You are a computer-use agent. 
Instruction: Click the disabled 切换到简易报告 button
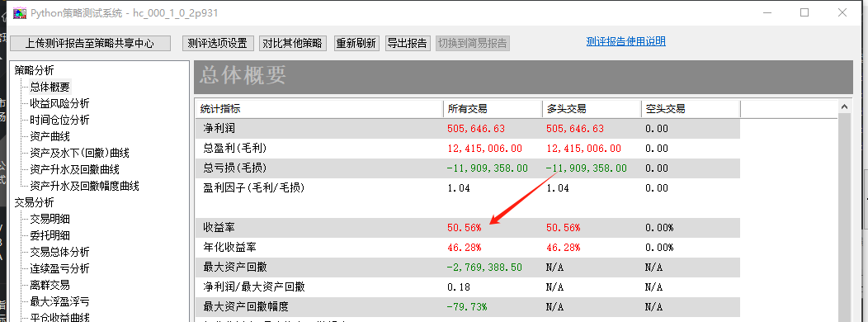click(x=472, y=43)
